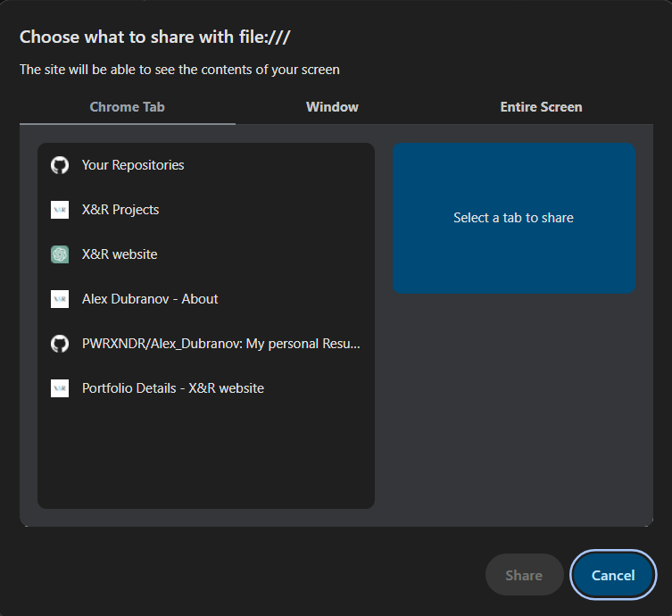
Task: Switch to the Window tab
Action: 332,107
